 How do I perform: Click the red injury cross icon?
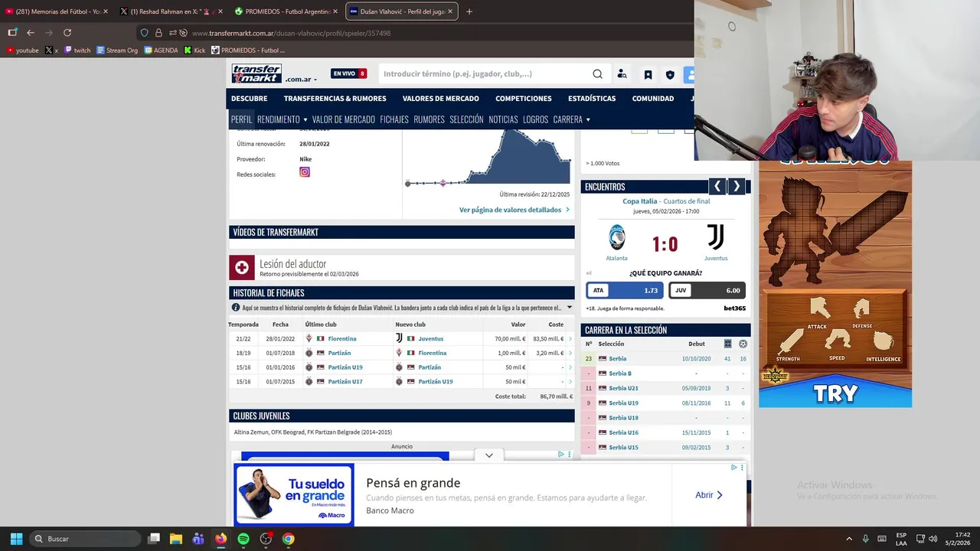coord(242,267)
